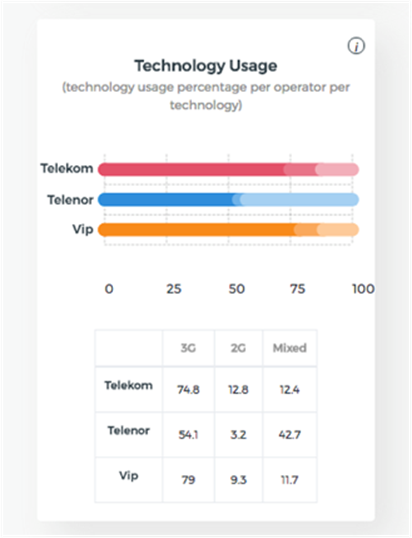This screenshot has height=538, width=412.
Task: Click the Technology Usage title
Action: (x=206, y=66)
